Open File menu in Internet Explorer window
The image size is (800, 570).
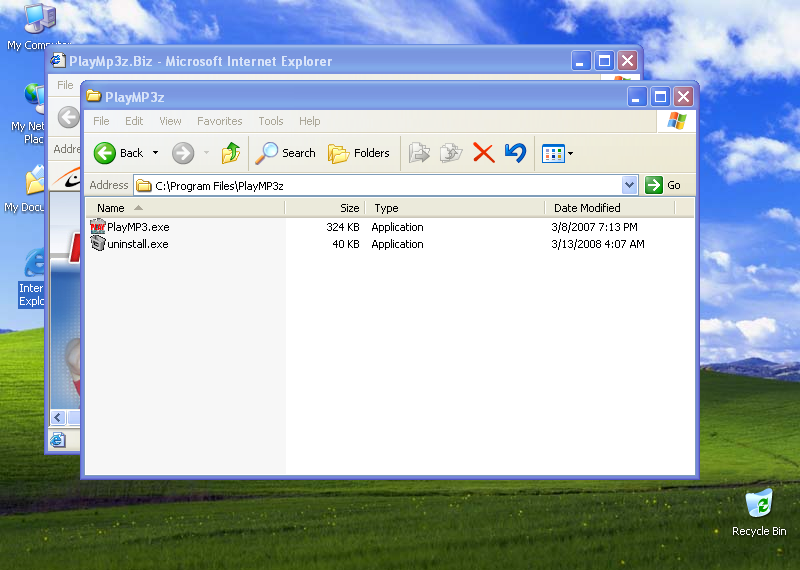pyautogui.click(x=65, y=85)
